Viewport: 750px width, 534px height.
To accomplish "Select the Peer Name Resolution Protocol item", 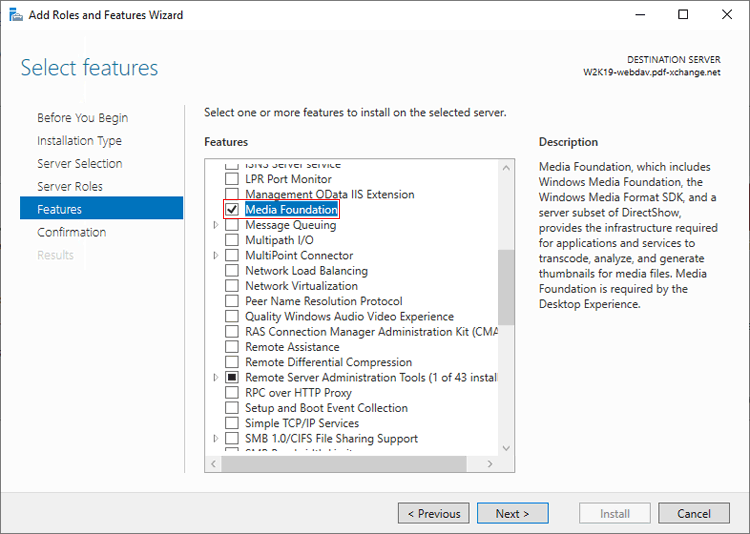I will pyautogui.click(x=323, y=301).
